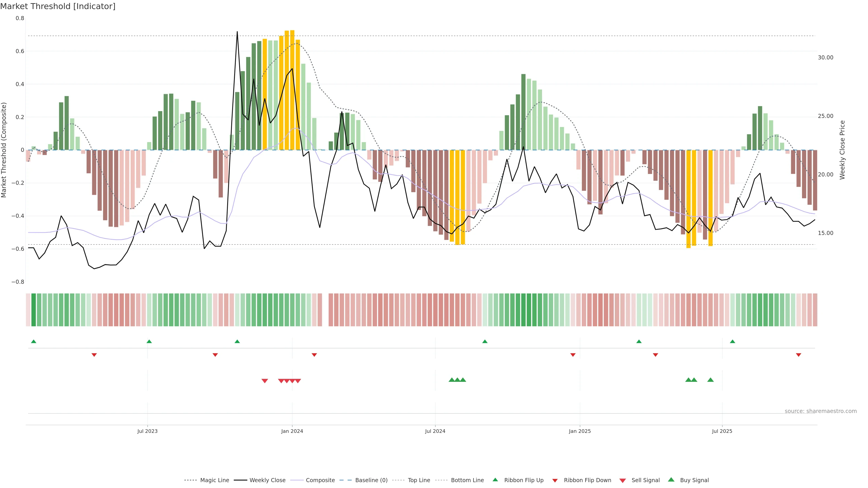Hide the Composite line via legend
Screen dimensions: 868x488
pyautogui.click(x=320, y=480)
